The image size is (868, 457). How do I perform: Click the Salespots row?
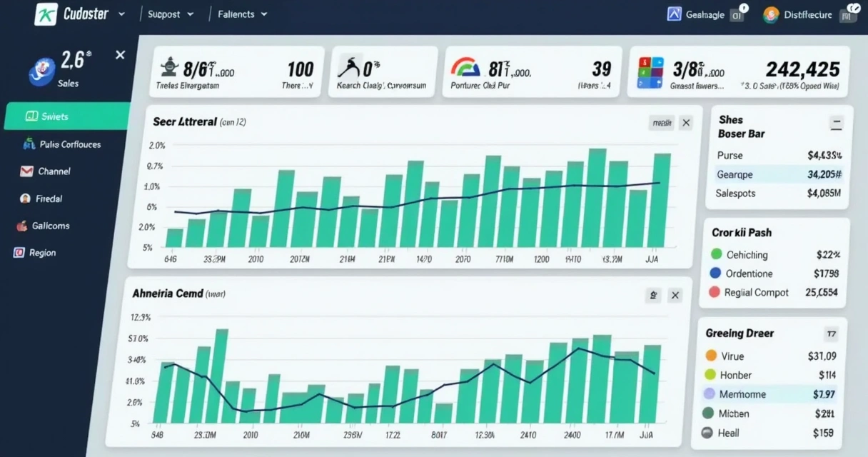[779, 193]
